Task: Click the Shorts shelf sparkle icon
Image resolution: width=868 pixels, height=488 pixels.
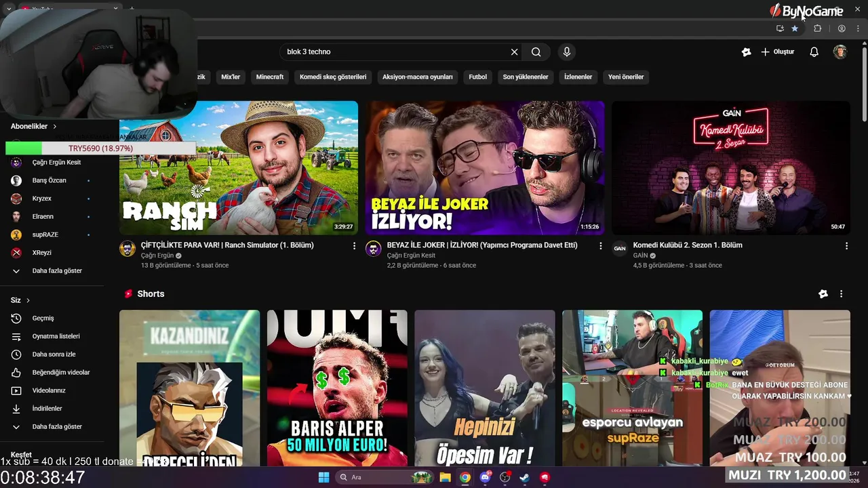Action: pyautogui.click(x=823, y=294)
